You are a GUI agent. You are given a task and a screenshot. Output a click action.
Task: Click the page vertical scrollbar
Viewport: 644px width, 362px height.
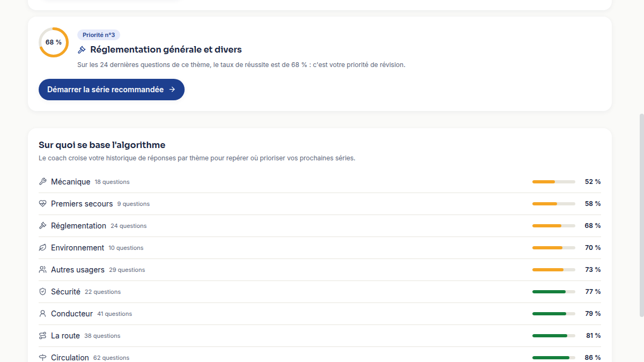click(x=641, y=215)
